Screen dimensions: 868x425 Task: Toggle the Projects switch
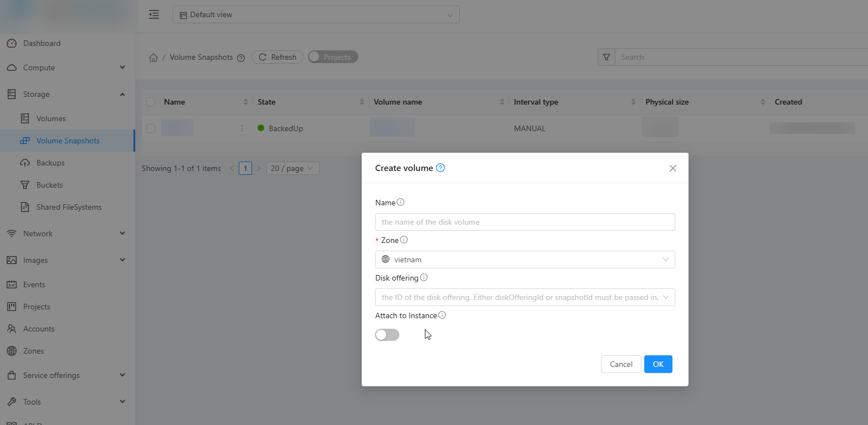point(333,57)
